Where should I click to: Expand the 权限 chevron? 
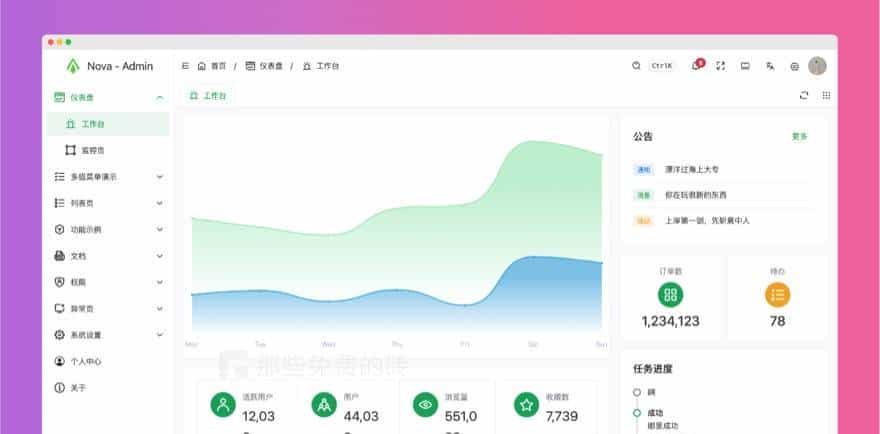(160, 282)
